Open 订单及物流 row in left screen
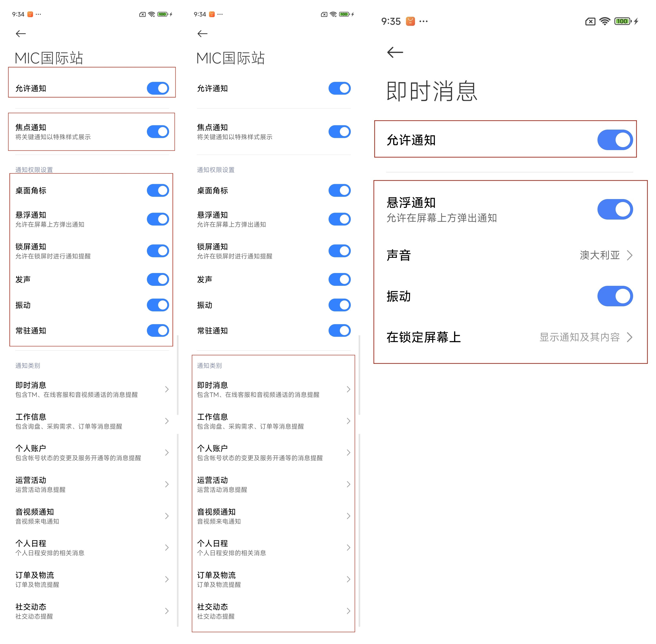 coord(92,579)
